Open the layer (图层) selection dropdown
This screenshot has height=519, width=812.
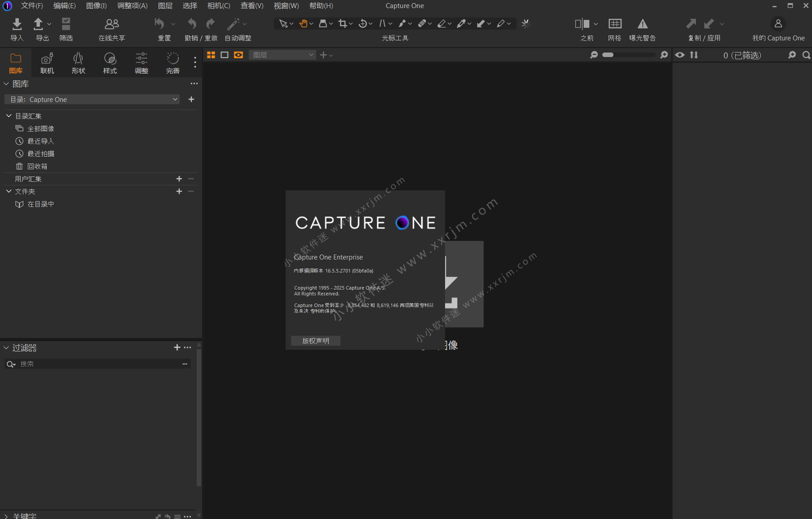coord(282,55)
